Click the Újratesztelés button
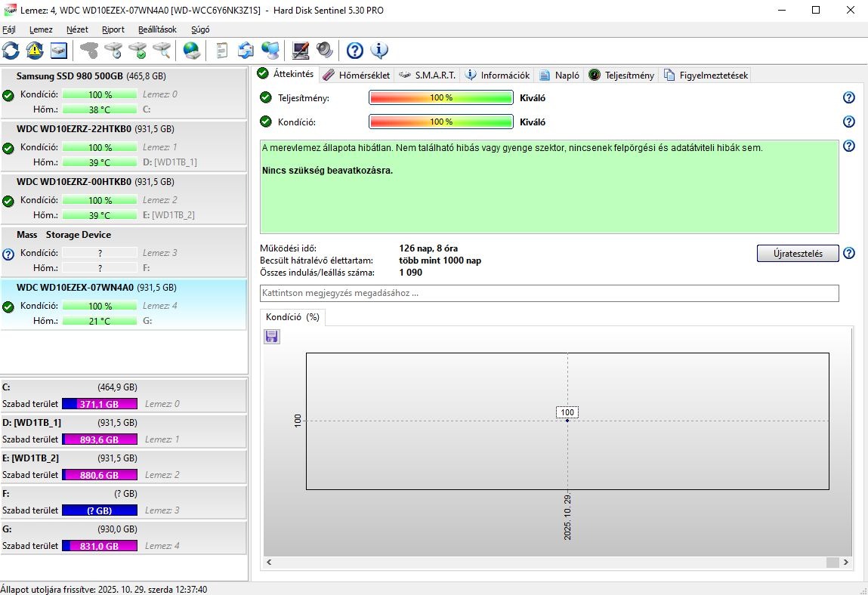The image size is (868, 595). coord(798,254)
